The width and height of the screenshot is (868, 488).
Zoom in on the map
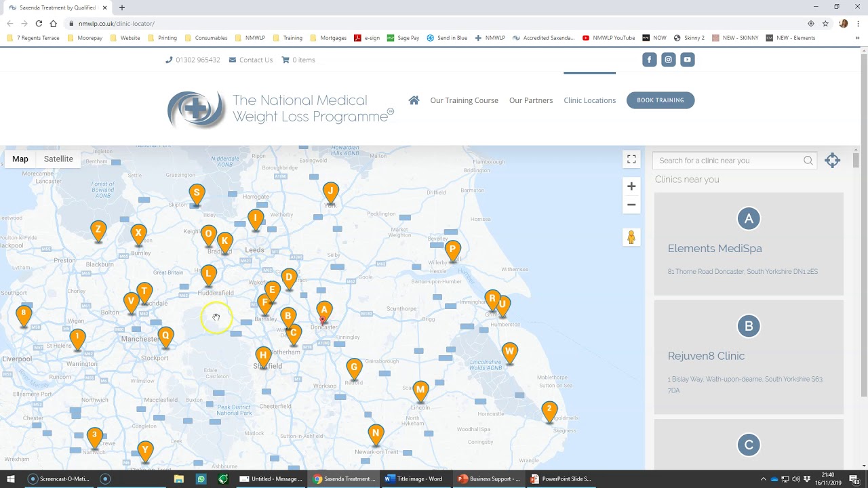pyautogui.click(x=631, y=186)
